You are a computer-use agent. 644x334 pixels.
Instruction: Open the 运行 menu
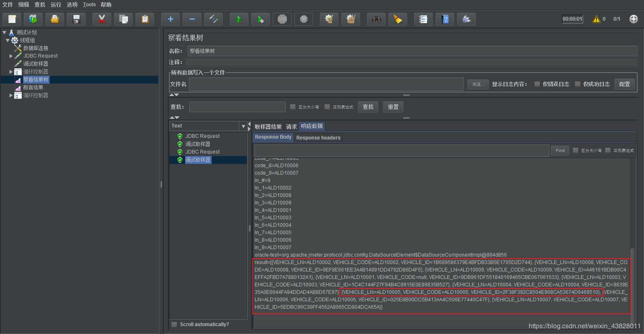(x=56, y=5)
